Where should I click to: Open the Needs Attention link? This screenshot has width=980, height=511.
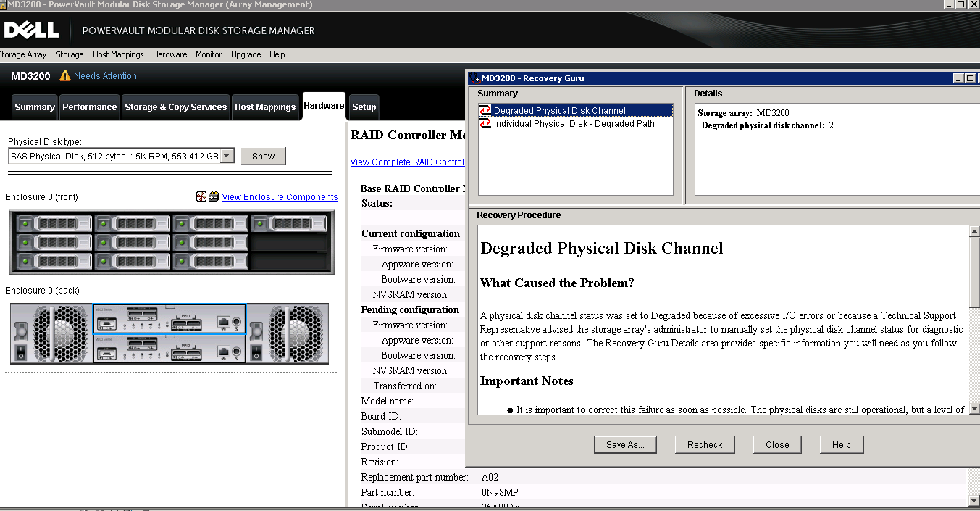[x=105, y=76]
